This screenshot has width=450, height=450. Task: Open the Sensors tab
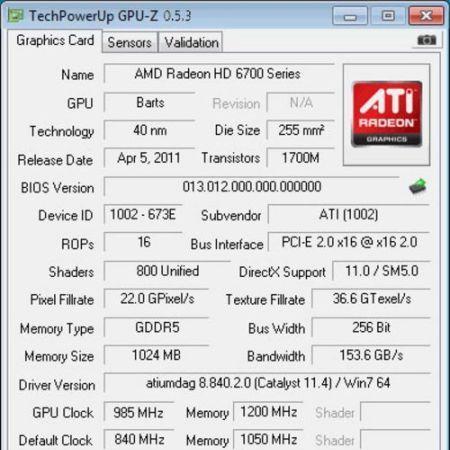coord(129,42)
